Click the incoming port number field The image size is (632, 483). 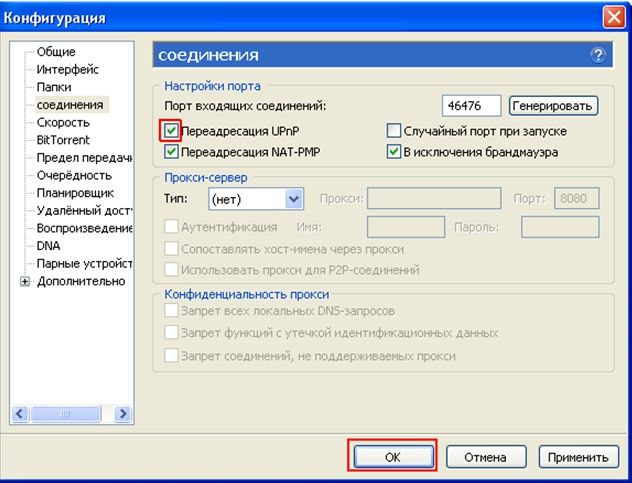[470, 105]
